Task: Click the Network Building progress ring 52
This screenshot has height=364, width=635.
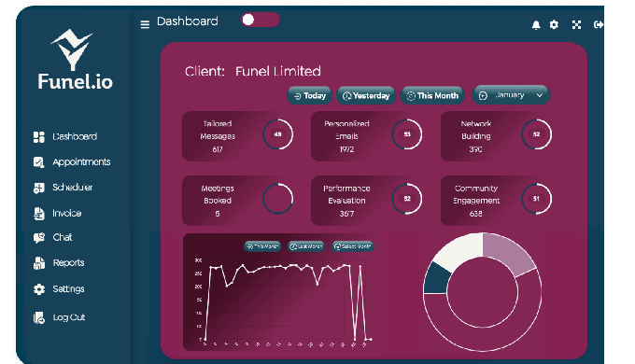Action: pyautogui.click(x=537, y=134)
